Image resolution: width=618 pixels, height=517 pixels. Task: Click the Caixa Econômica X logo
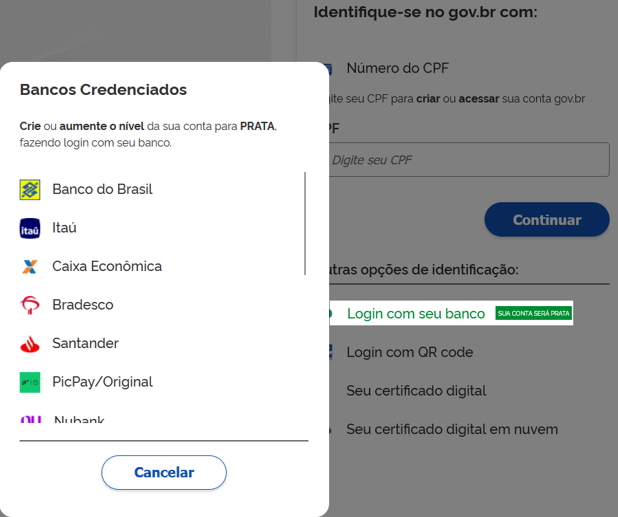coord(30,267)
